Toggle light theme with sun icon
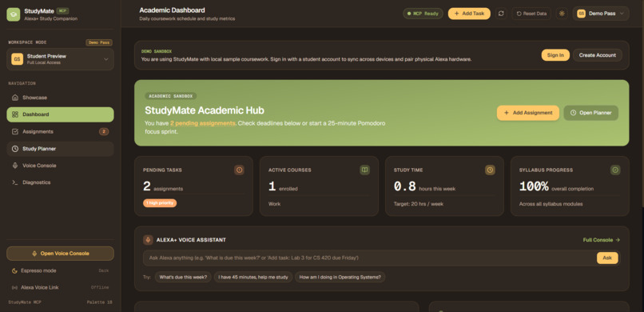The height and width of the screenshot is (312, 644). 562,14
